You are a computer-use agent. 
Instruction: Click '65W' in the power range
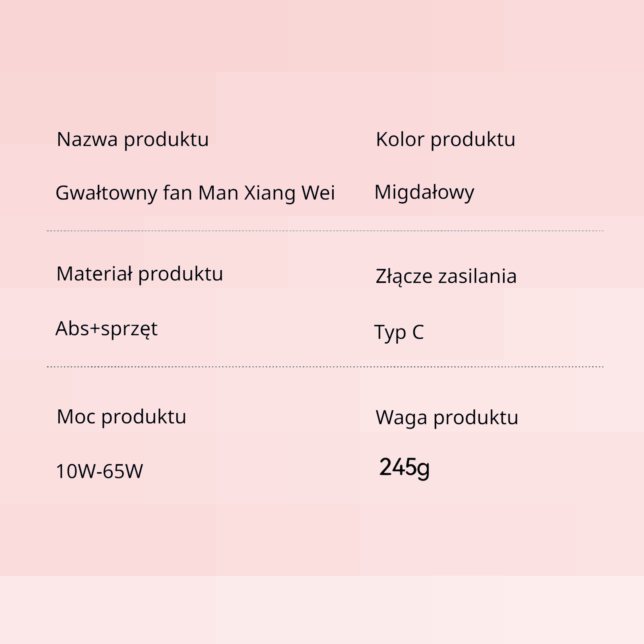(123, 471)
